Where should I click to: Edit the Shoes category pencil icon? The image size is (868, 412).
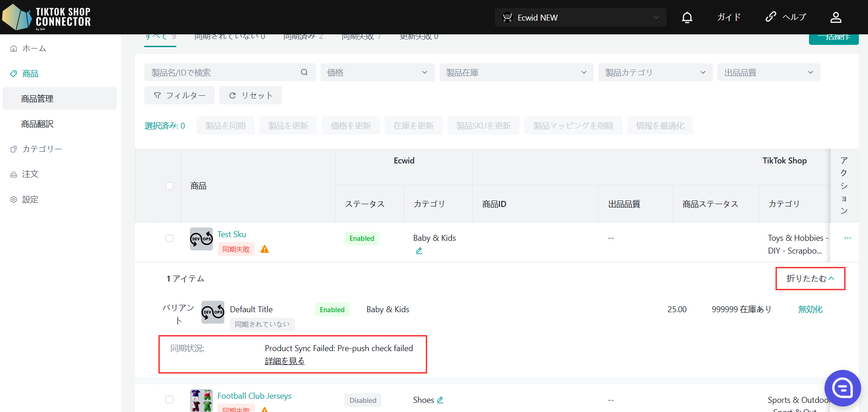pyautogui.click(x=440, y=400)
